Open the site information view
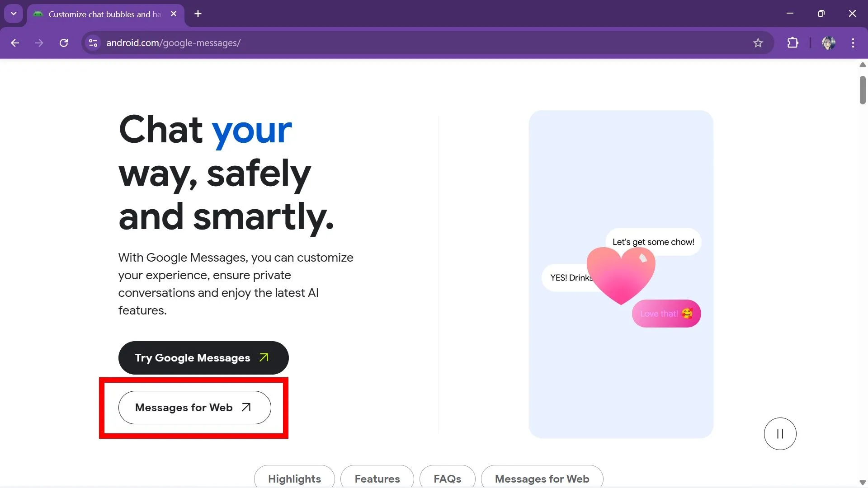 click(93, 42)
